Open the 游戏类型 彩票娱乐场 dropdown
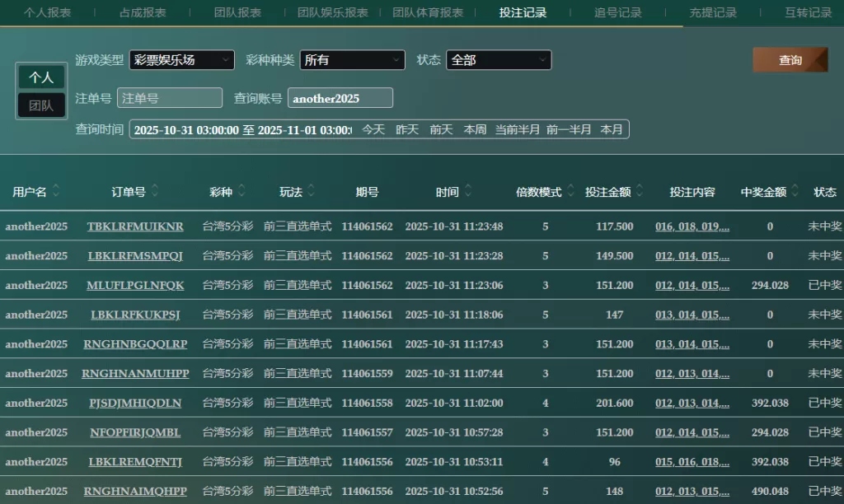Screen dimensions: 844x504 coord(181,60)
